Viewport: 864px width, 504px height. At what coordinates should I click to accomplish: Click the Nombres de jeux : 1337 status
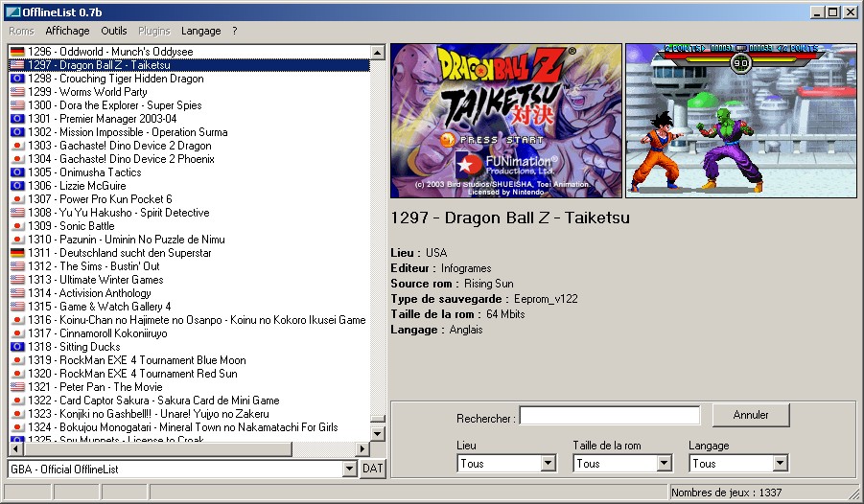[726, 493]
